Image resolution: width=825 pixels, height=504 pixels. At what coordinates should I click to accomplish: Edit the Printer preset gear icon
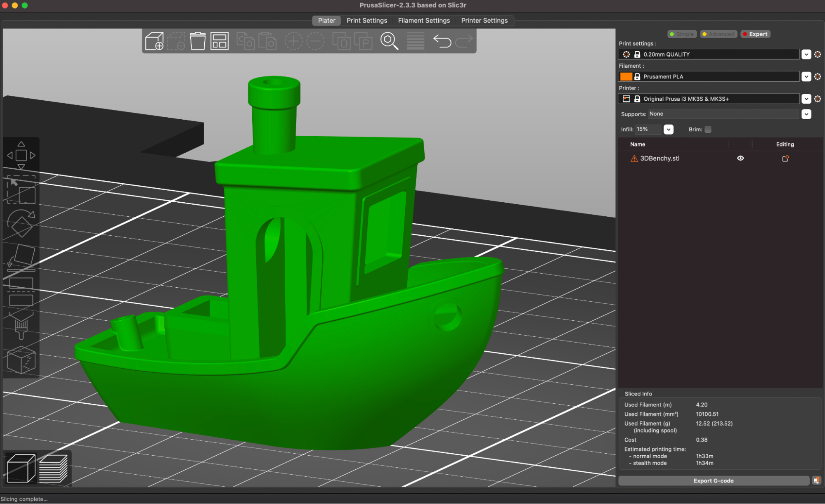[817, 99]
